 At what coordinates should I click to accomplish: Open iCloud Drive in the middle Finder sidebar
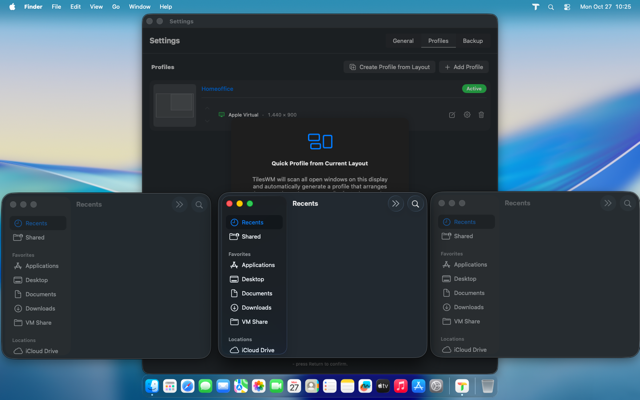(x=257, y=350)
